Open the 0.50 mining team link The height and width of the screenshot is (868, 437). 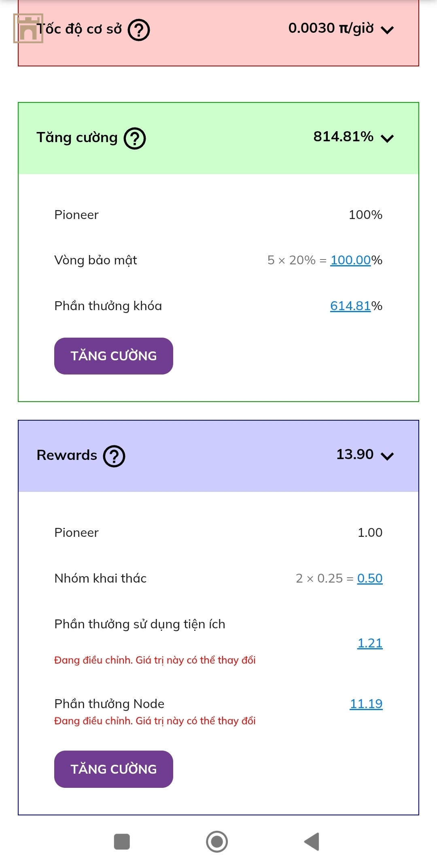(x=370, y=578)
